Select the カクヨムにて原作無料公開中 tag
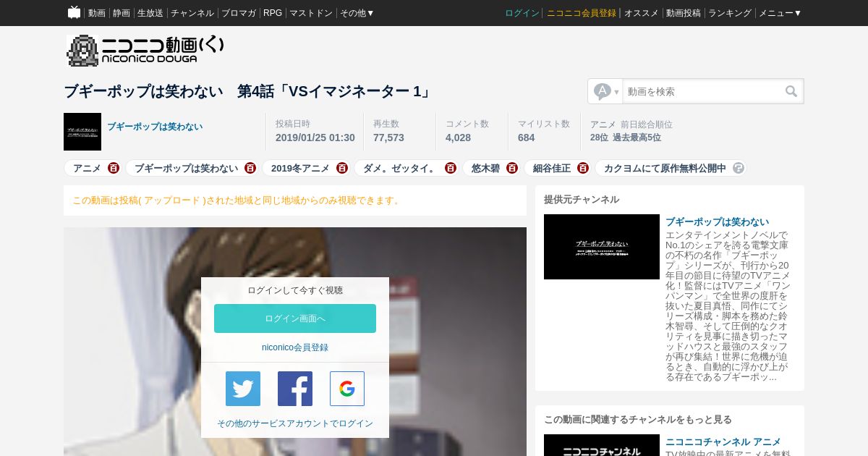This screenshot has width=868, height=456. click(665, 168)
